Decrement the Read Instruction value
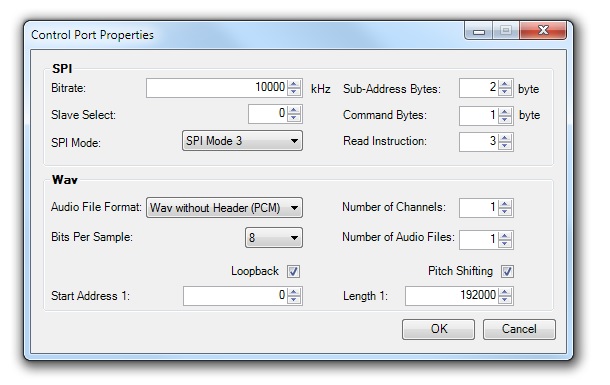 [505, 146]
